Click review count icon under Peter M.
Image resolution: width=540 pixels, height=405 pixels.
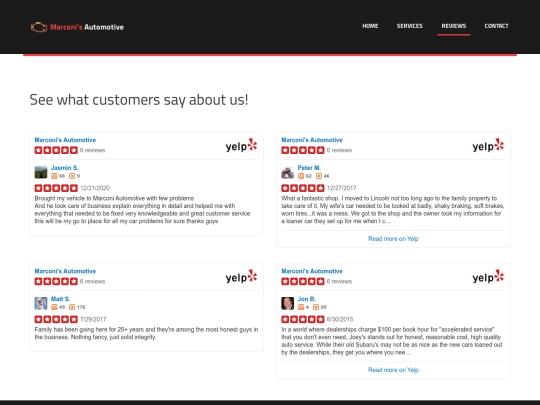point(319,176)
